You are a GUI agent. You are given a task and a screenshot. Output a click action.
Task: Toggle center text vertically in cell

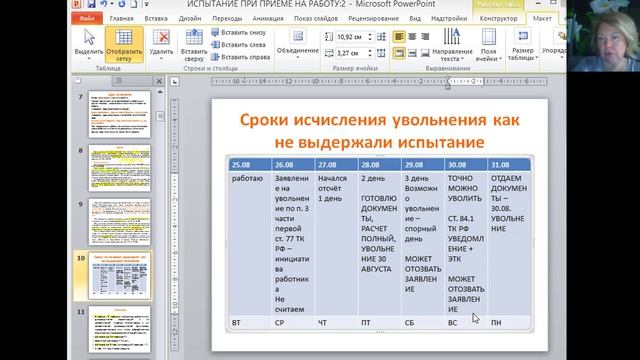(412, 53)
